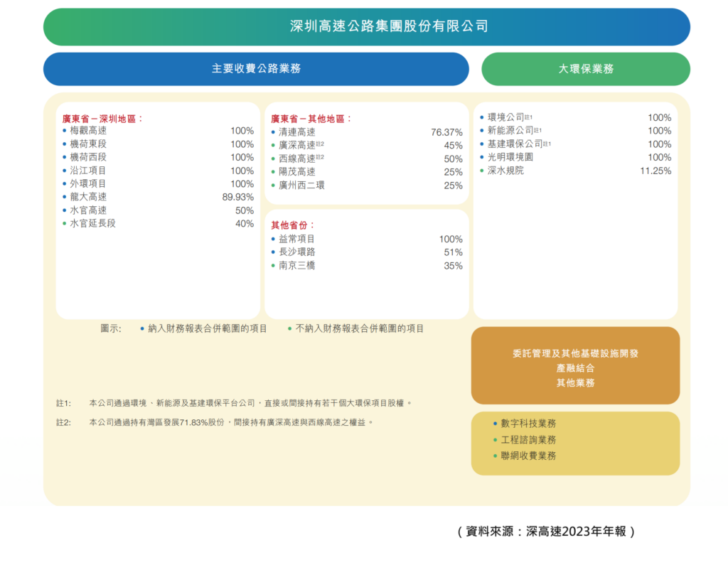Click the 11.25% value beside 深水規院
The height and width of the screenshot is (580, 728).
[x=655, y=171]
